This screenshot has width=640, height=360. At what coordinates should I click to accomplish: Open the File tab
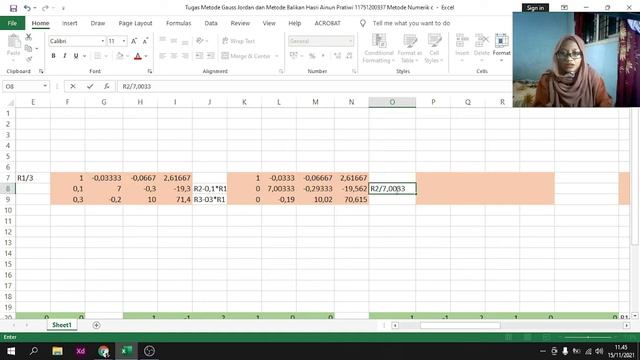pyautogui.click(x=12, y=23)
